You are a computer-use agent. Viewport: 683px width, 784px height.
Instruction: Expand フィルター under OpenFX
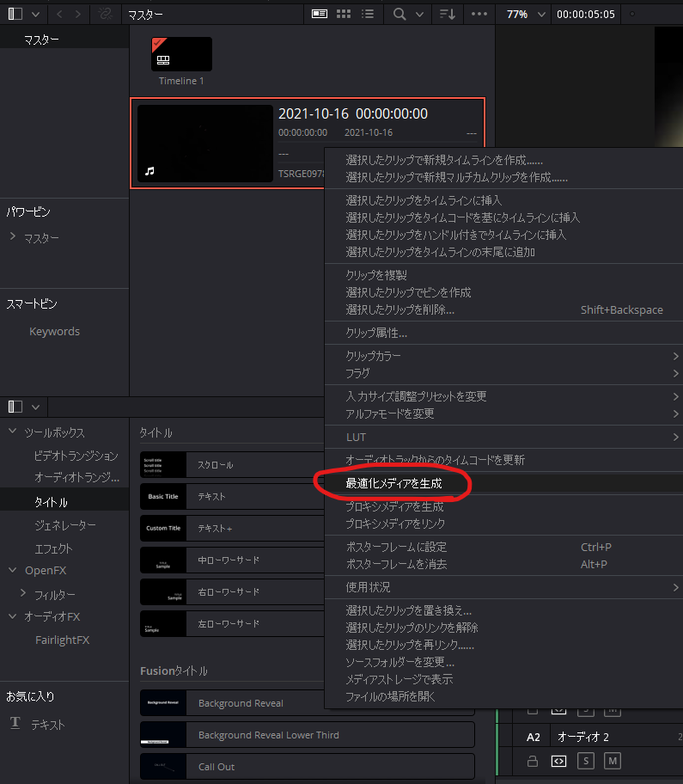click(x=23, y=592)
